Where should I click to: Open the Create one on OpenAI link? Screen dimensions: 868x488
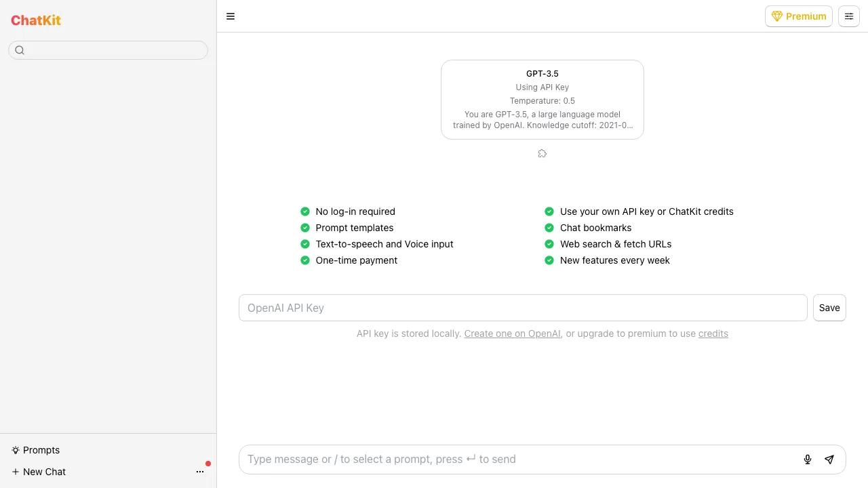512,333
